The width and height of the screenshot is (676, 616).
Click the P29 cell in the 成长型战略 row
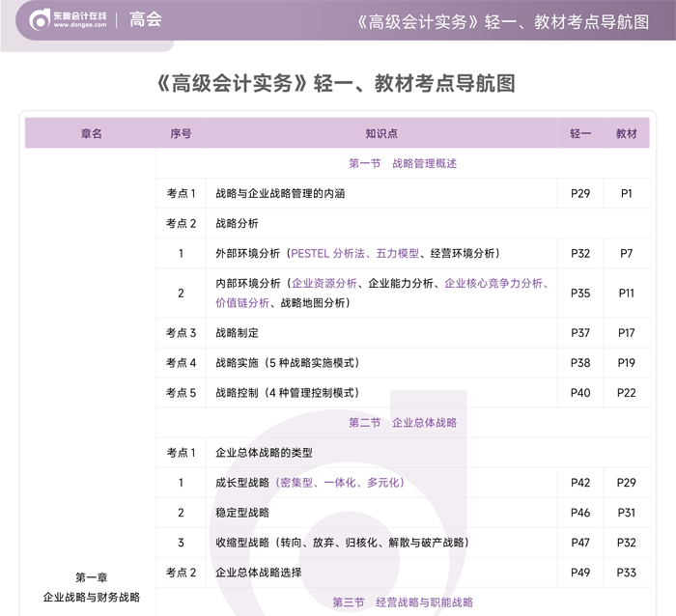[627, 483]
